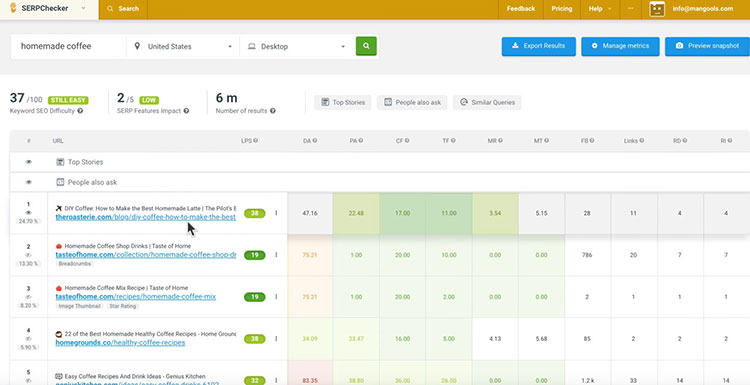Click the Breadcrumbs tag on result 2
The image size is (750, 385).
point(76,264)
